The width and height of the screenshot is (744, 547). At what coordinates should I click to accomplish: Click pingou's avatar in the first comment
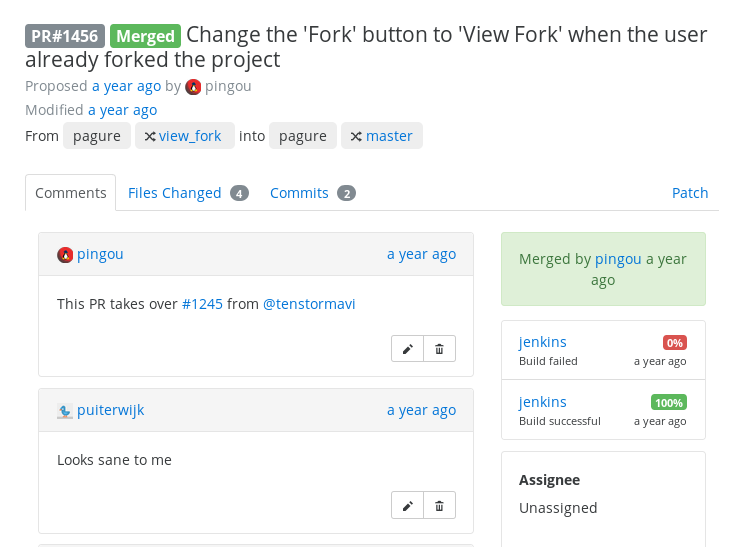click(x=65, y=255)
